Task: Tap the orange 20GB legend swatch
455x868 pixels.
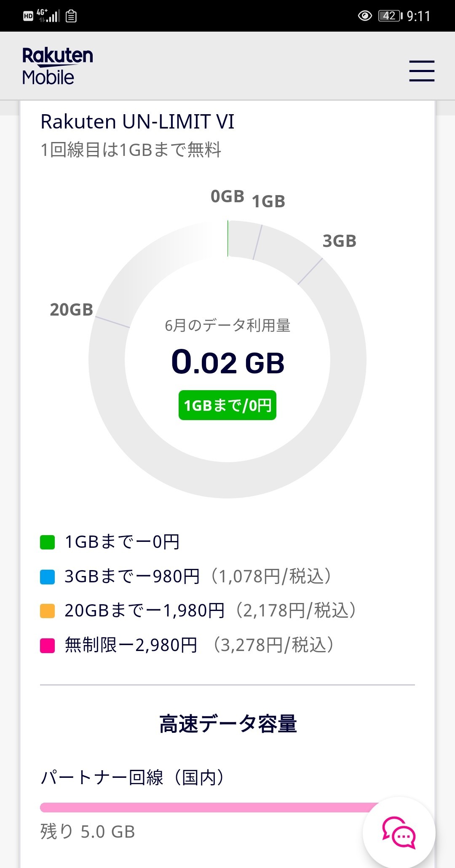Action: click(x=47, y=611)
